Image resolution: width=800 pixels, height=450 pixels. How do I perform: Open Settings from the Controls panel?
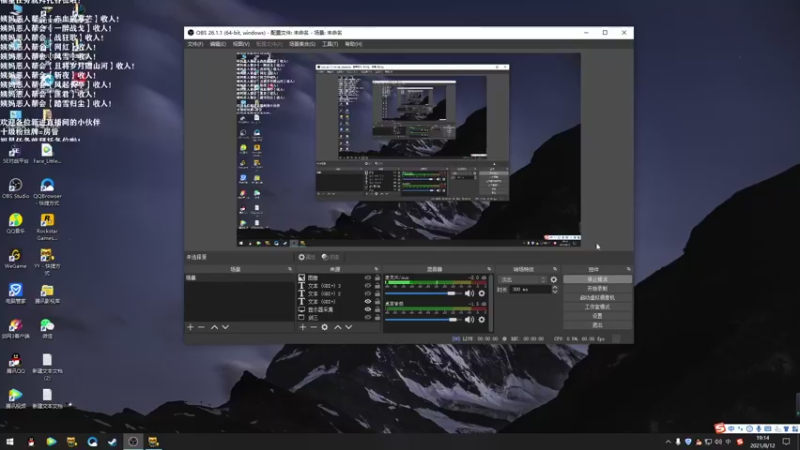point(597,316)
